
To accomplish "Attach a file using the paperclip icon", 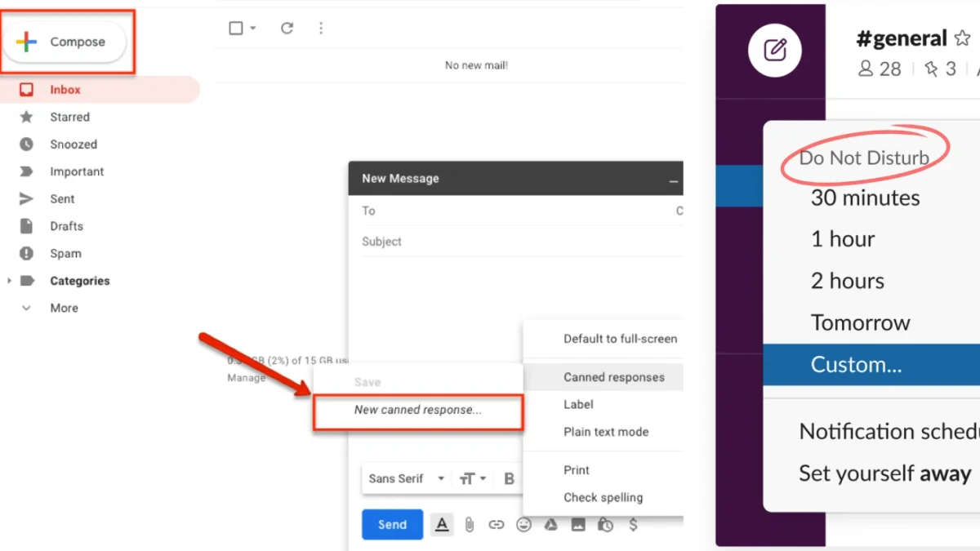I will [469, 525].
